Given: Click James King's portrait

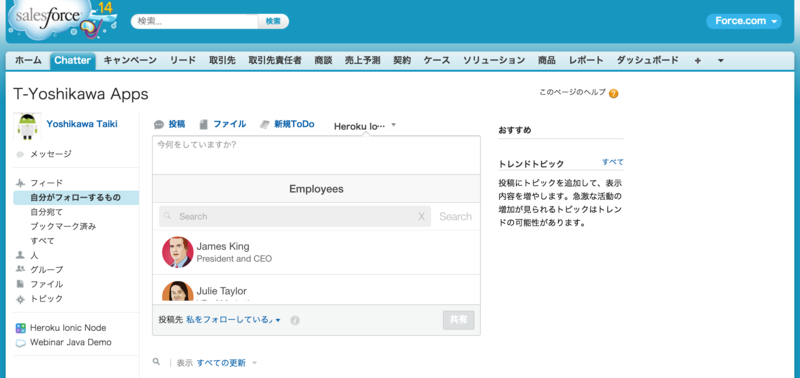Looking at the screenshot, I should coord(178,252).
